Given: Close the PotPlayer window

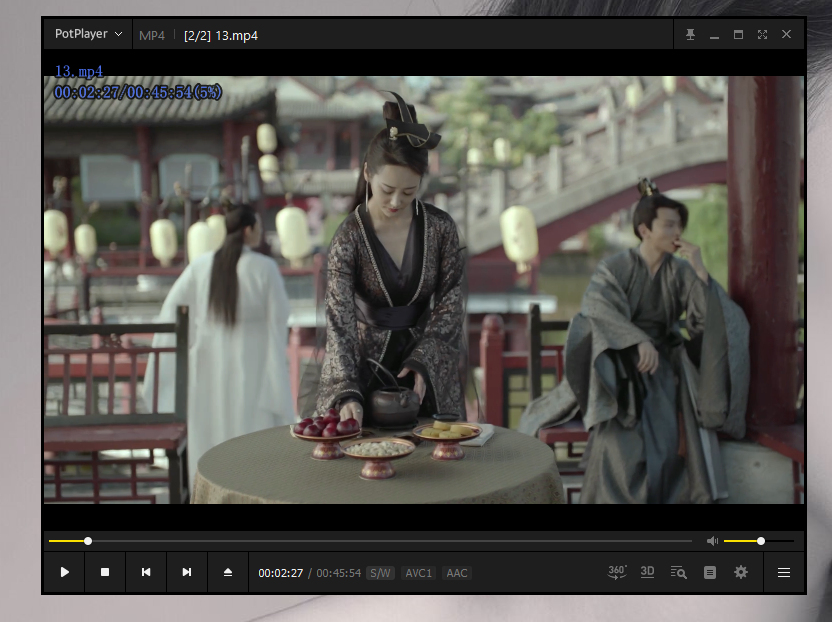Looking at the screenshot, I should click(x=786, y=34).
